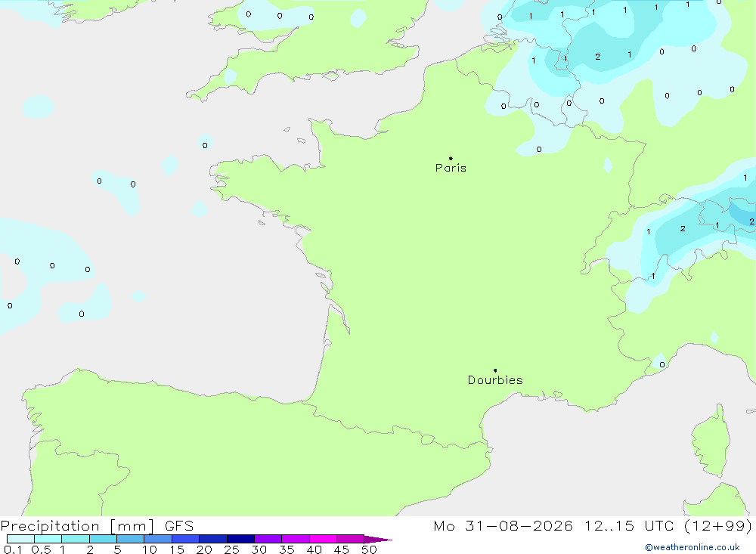Click the (12+99) forecast offset label
Screen dimensions: 756x554
[718, 526]
